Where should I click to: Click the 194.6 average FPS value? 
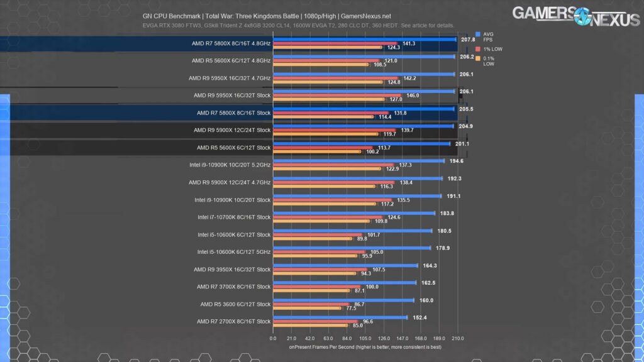pos(457,162)
